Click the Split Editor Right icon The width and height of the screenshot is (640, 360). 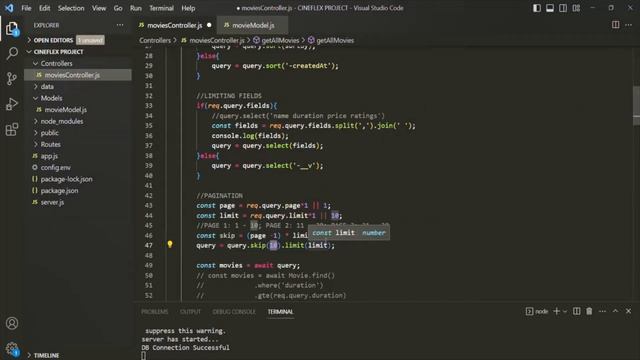click(615, 25)
